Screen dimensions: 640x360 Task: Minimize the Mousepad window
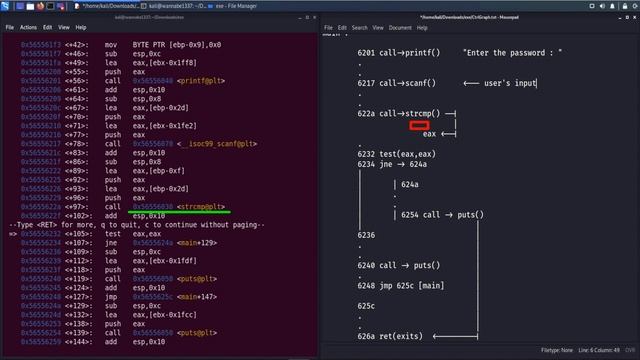pyautogui.click(x=620, y=18)
